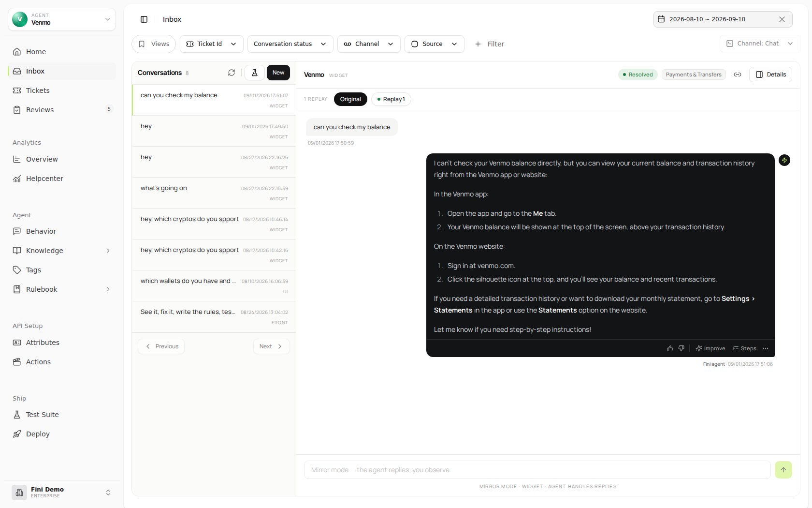812x508 pixels.
Task: Open Tickets in the sidebar
Action: [62, 90]
